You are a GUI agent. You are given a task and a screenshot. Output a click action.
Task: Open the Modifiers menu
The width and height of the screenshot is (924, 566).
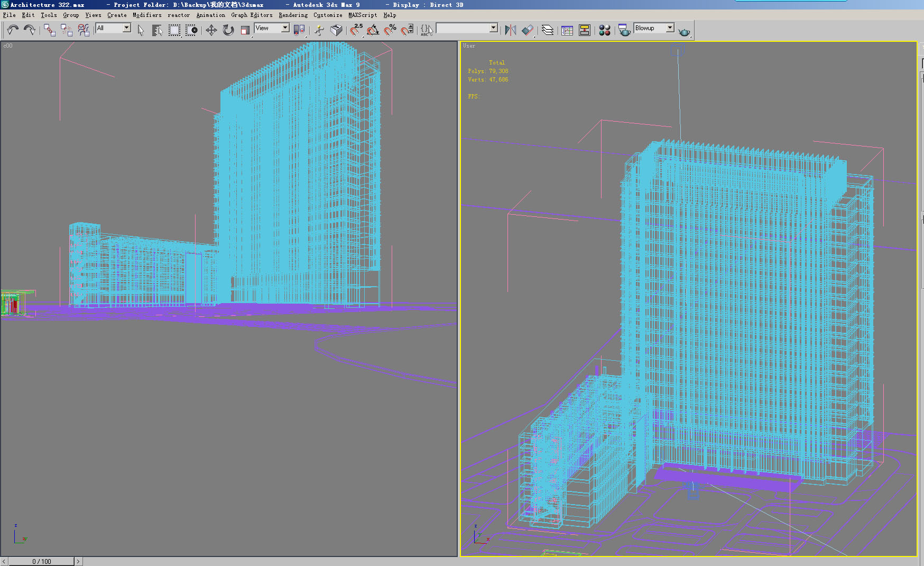click(146, 15)
